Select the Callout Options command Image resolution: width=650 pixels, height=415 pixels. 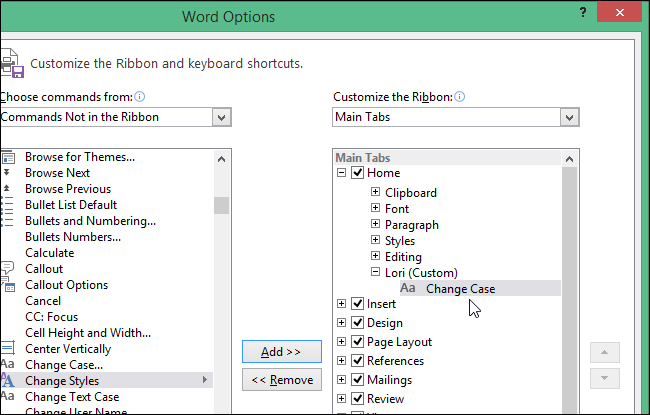tap(67, 285)
